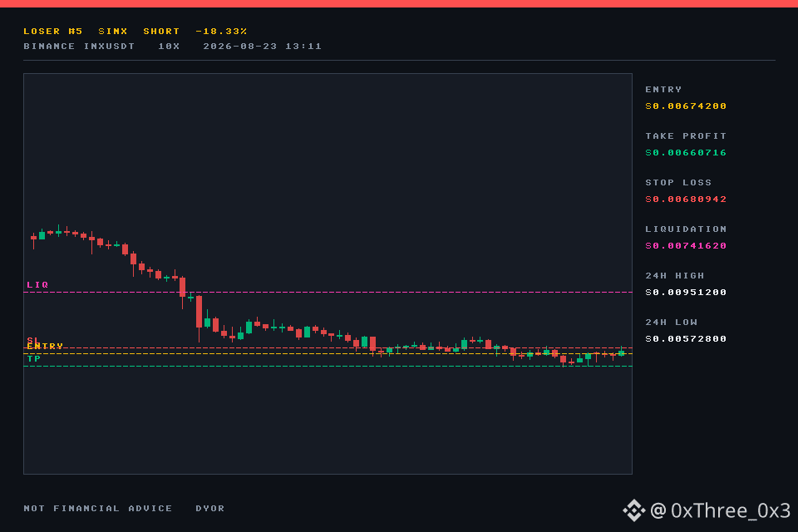The image size is (798, 532).
Task: Click the 'LIQUIDATION' heading in side panel
Action: 686,229
